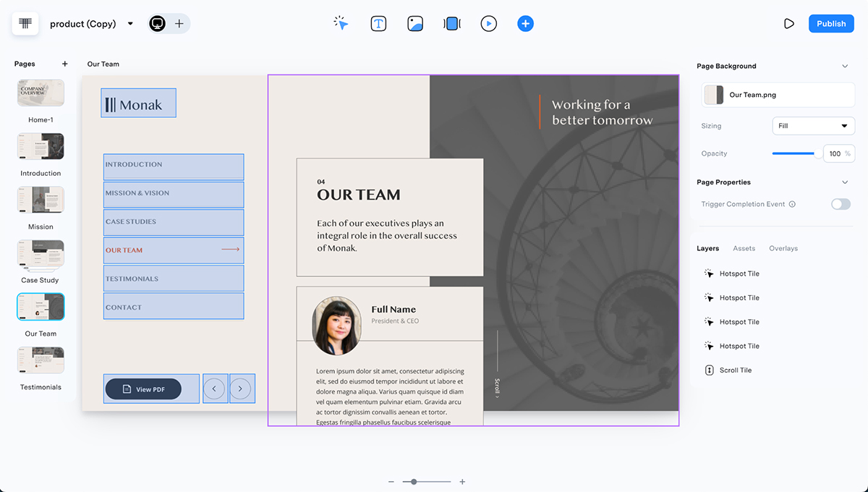
Task: Open the hamburger menu at top left
Action: pyautogui.click(x=25, y=22)
